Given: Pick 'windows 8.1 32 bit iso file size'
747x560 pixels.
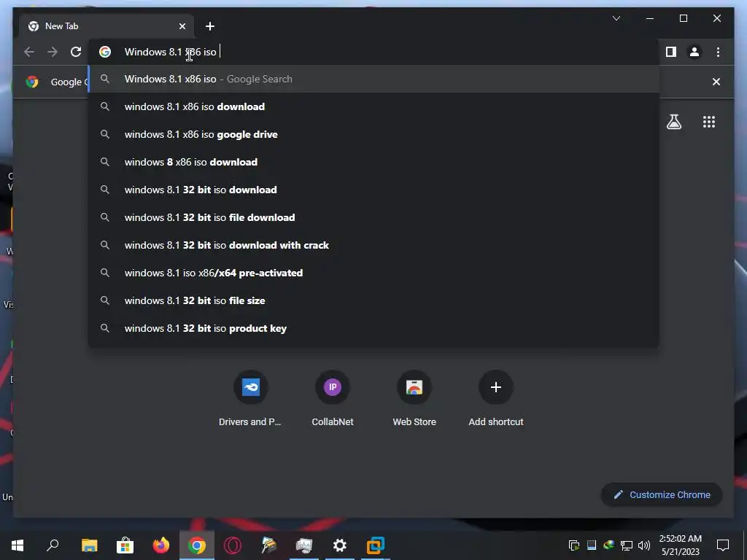Looking at the screenshot, I should (x=374, y=300).
